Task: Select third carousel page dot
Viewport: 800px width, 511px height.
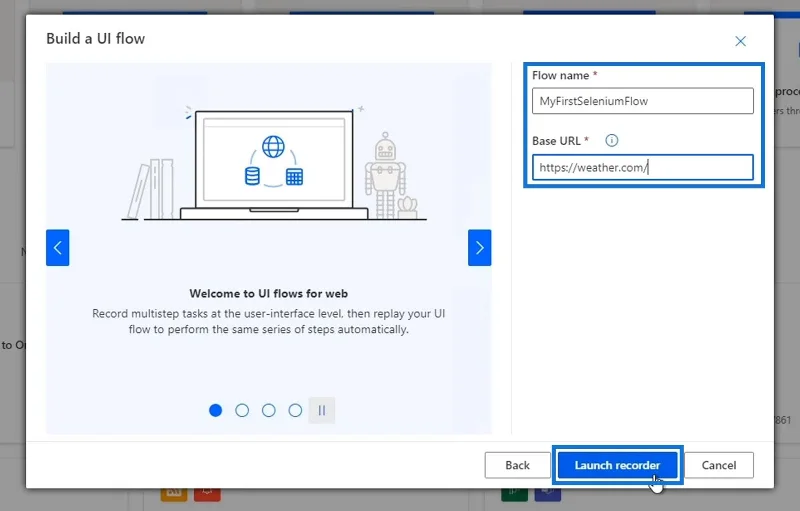Action: click(269, 411)
